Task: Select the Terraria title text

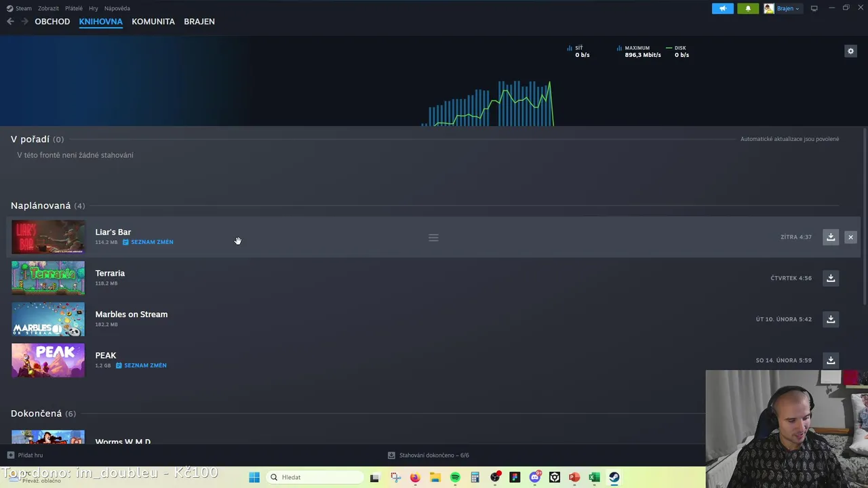Action: 110,273
